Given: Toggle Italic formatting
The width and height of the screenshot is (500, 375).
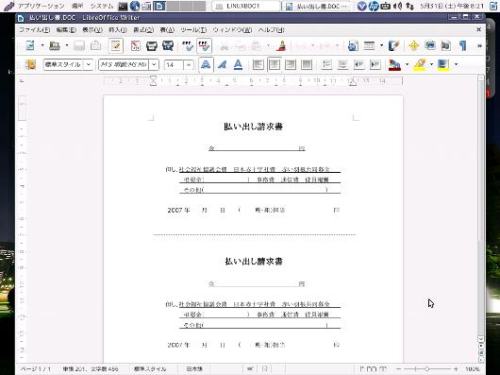Looking at the screenshot, I should tap(222, 64).
